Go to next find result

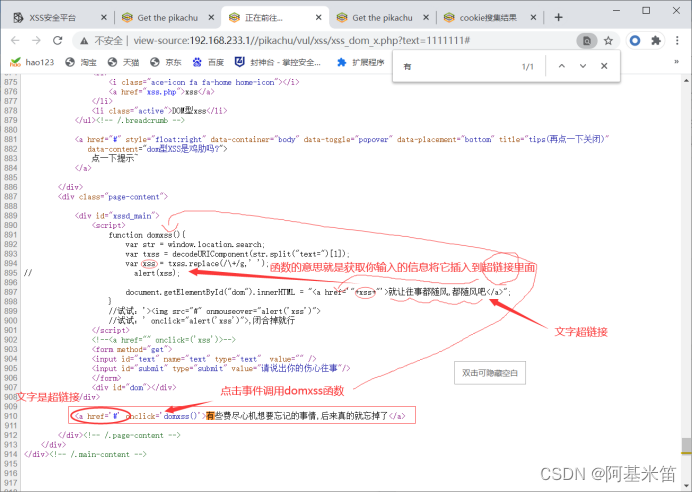pyautogui.click(x=583, y=66)
